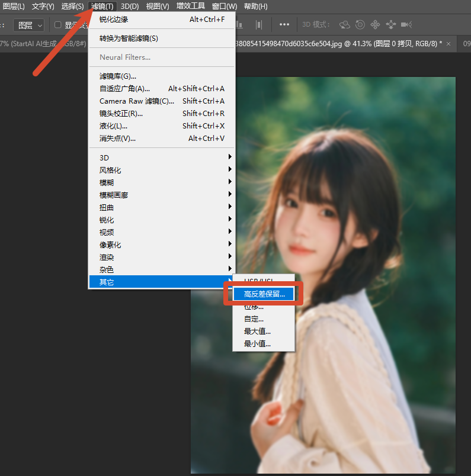Open 消失点(V) vanishing point
Screen dimensions: 471x476
click(162, 139)
